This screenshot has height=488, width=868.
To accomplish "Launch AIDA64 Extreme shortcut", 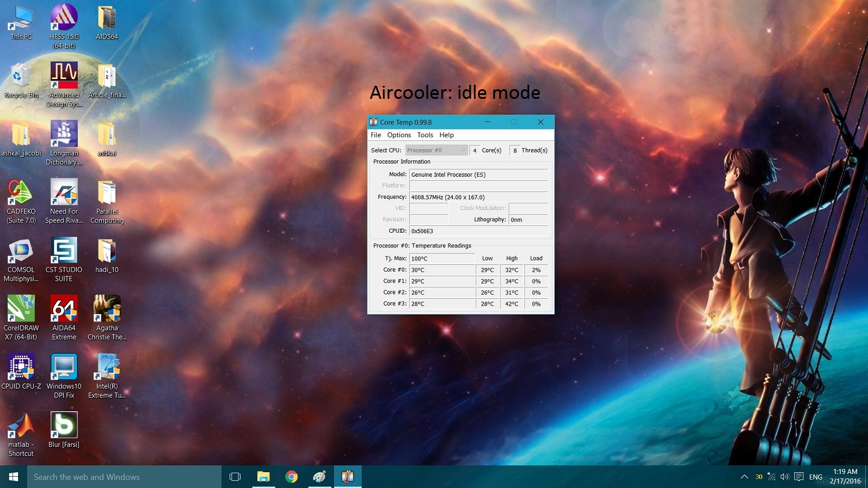I will click(x=64, y=317).
